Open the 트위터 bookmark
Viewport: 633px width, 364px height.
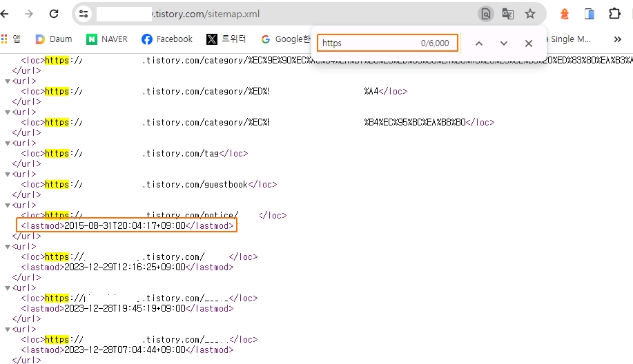(226, 39)
